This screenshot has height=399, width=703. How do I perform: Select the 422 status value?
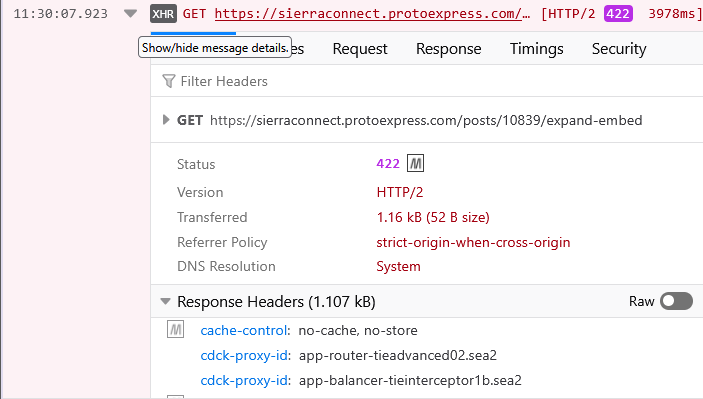pyautogui.click(x=388, y=164)
